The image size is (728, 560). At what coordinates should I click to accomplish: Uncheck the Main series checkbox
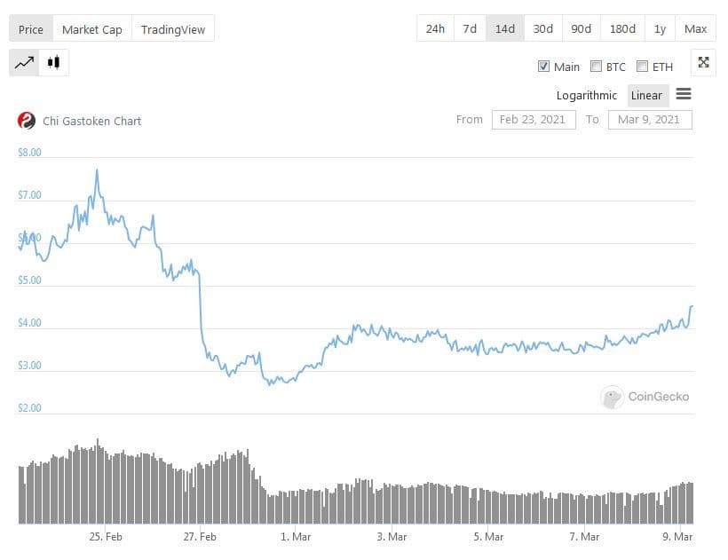[543, 67]
